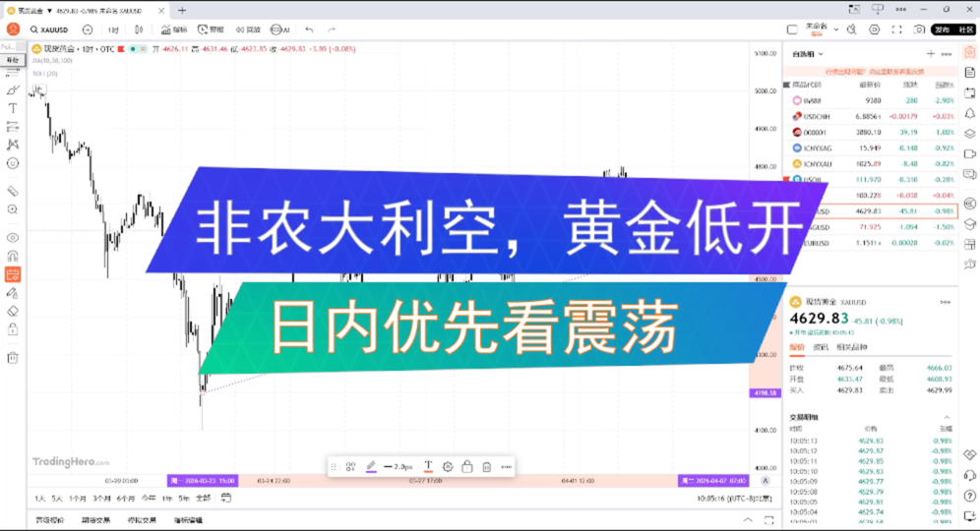Remove drawing via floating toolbar trash
Viewport: 980px width, 531px height.
[x=487, y=467]
